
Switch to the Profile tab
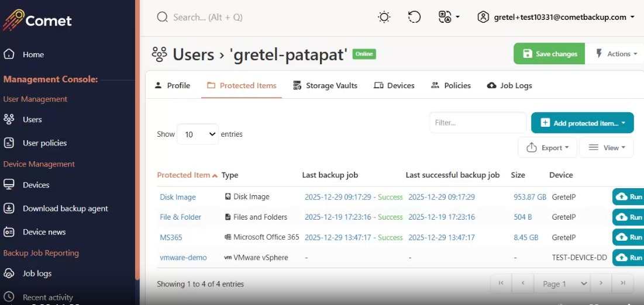172,85
